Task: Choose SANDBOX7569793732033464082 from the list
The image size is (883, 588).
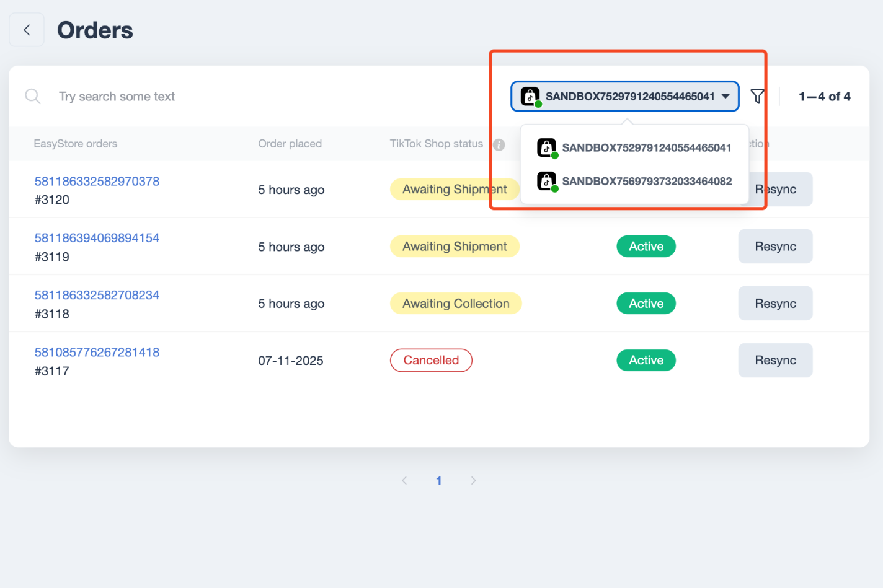Action: [x=646, y=181]
